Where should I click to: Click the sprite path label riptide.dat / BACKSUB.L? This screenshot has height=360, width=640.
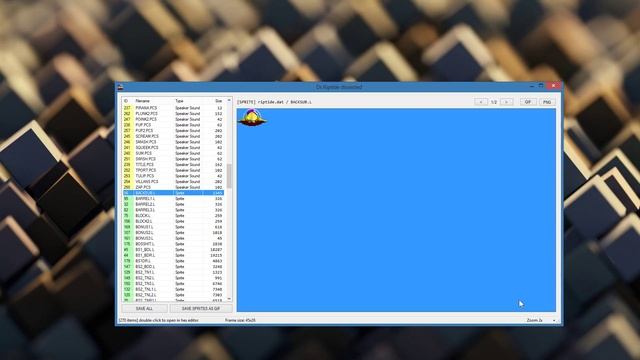284,102
